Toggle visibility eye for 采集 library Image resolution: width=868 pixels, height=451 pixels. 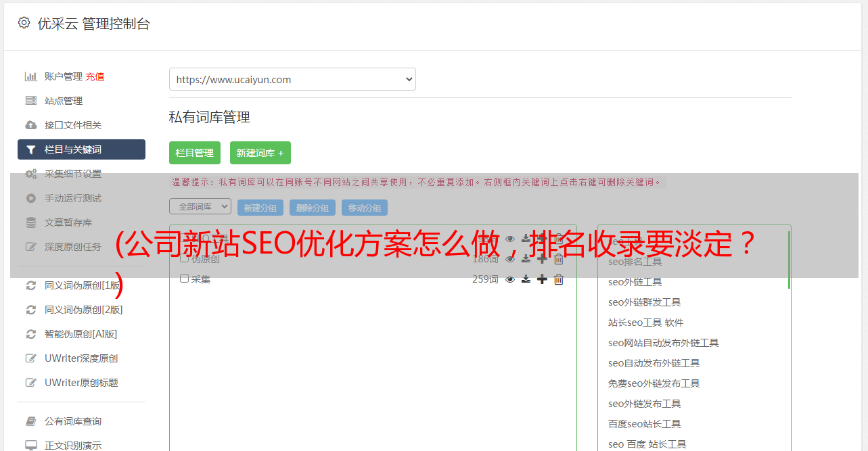(510, 279)
